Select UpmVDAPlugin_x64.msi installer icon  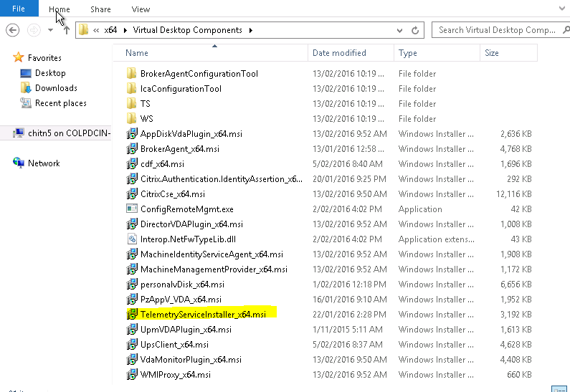pyautogui.click(x=132, y=330)
